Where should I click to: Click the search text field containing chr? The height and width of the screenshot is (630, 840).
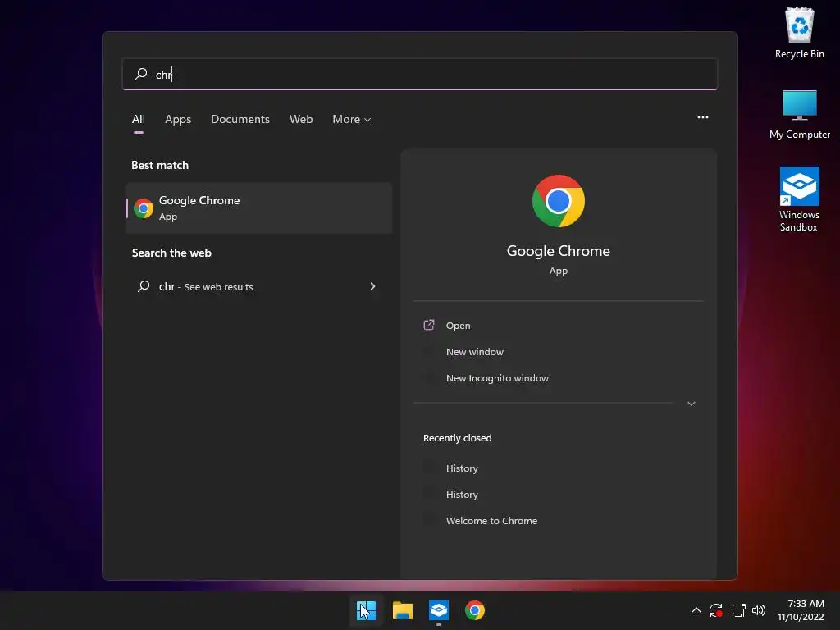click(x=419, y=74)
